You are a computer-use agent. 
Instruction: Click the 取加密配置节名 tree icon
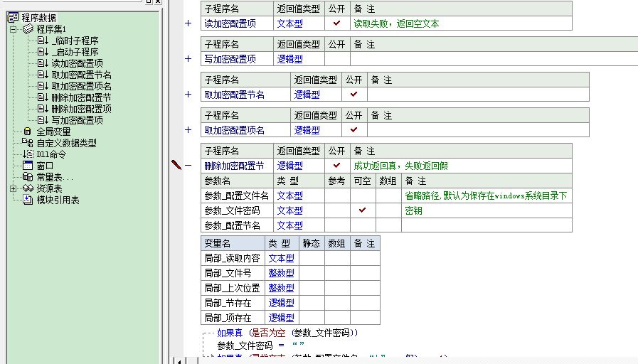pyautogui.click(x=43, y=75)
